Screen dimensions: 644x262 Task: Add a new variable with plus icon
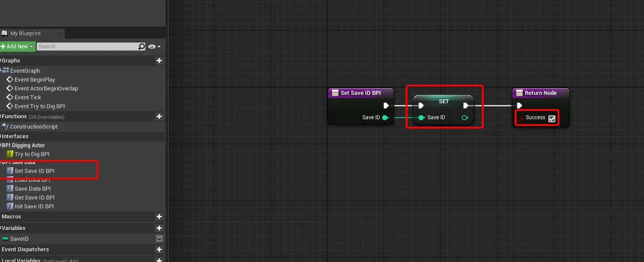pyautogui.click(x=159, y=228)
